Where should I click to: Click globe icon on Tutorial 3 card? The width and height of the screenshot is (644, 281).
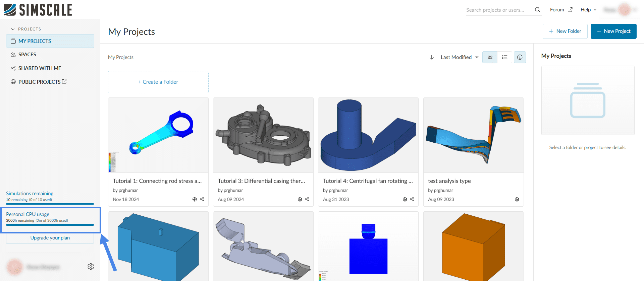pos(300,199)
